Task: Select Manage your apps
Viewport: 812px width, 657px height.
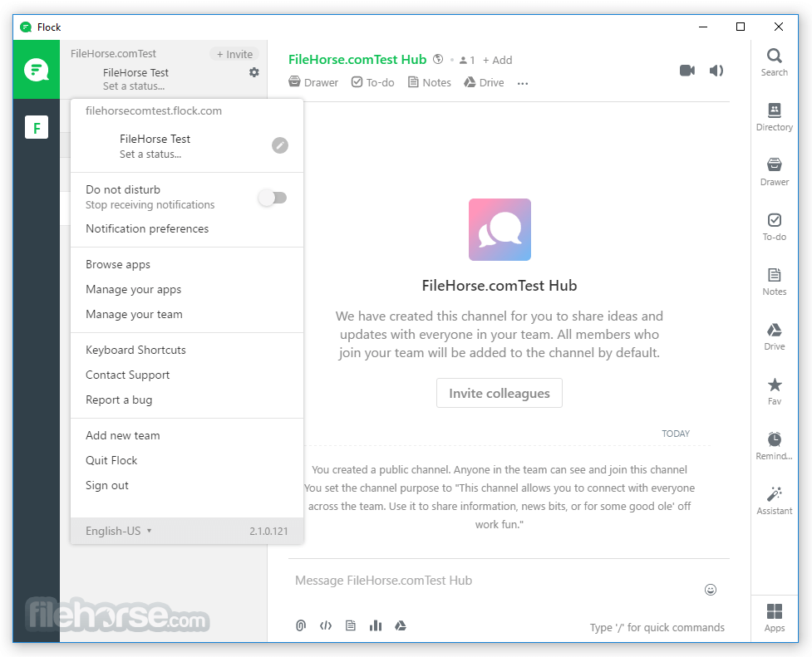Action: 134,289
